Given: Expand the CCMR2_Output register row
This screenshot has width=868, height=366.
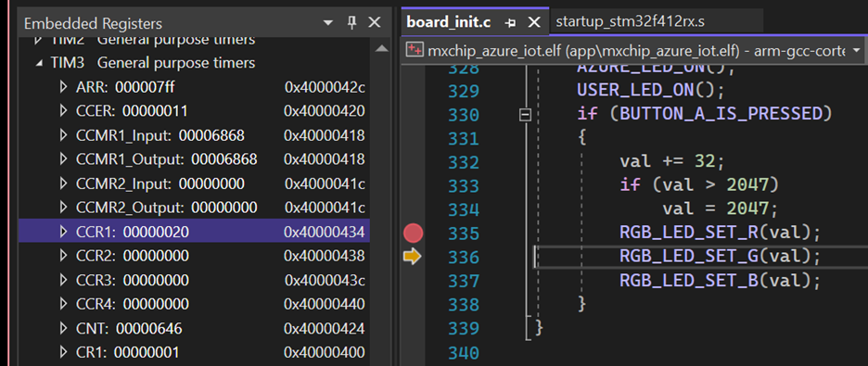Looking at the screenshot, I should 64,208.
